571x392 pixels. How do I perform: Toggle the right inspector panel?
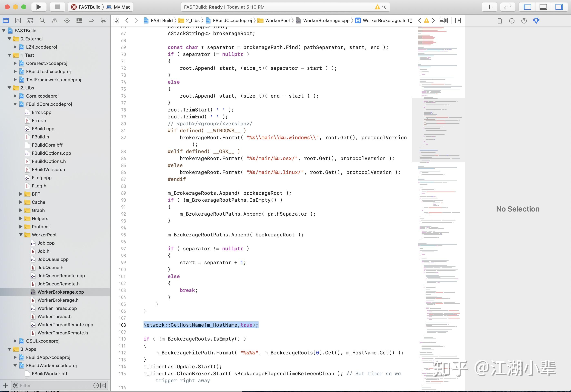[x=559, y=7]
